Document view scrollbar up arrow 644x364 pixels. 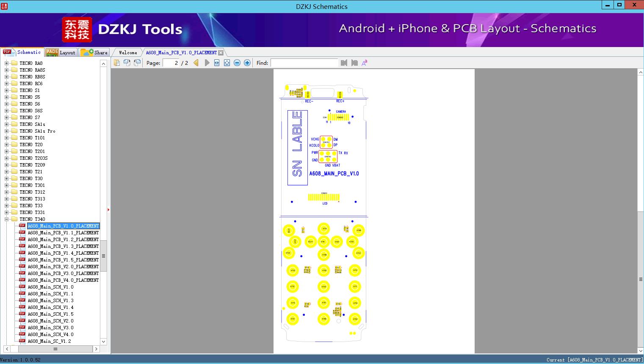coord(641,72)
